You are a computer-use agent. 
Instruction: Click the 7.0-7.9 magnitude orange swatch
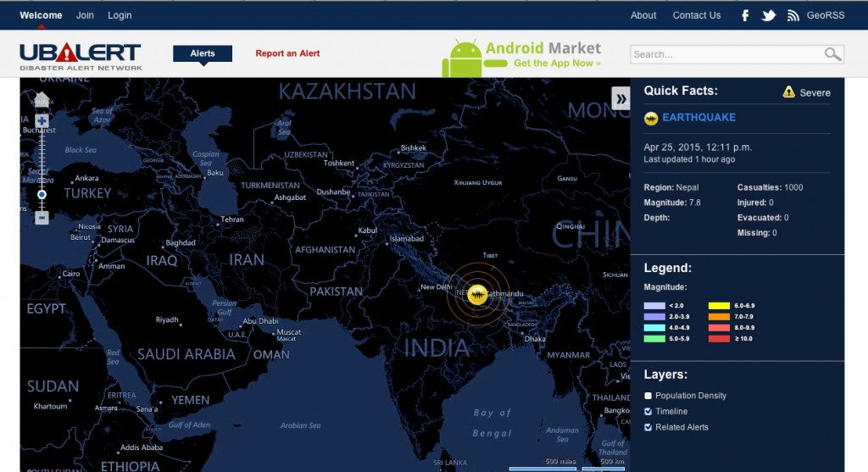click(719, 316)
